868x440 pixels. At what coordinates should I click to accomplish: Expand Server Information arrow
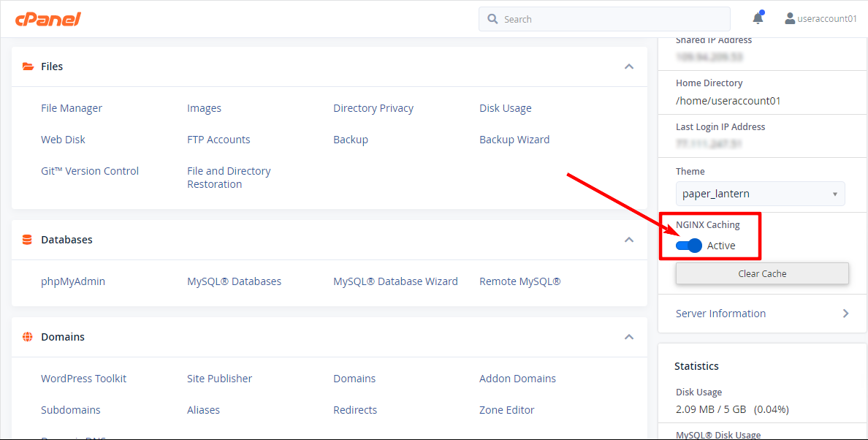click(845, 314)
